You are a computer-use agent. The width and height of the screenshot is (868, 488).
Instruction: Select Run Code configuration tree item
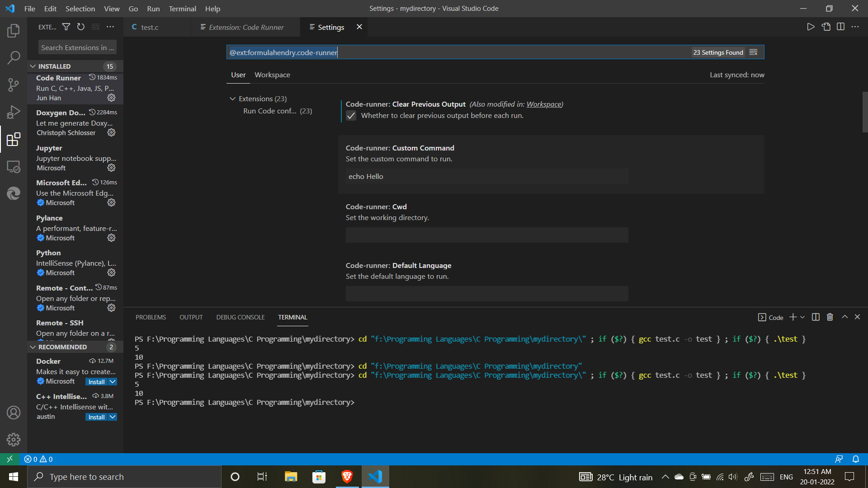pyautogui.click(x=278, y=111)
